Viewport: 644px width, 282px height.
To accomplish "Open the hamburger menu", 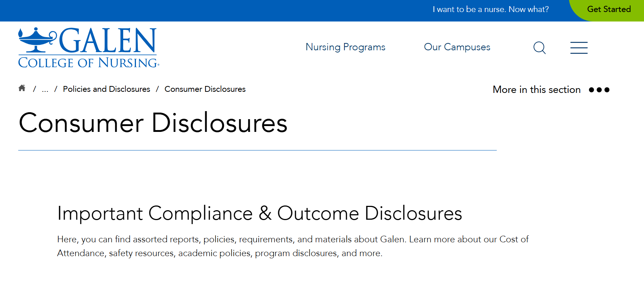I will pyautogui.click(x=579, y=48).
